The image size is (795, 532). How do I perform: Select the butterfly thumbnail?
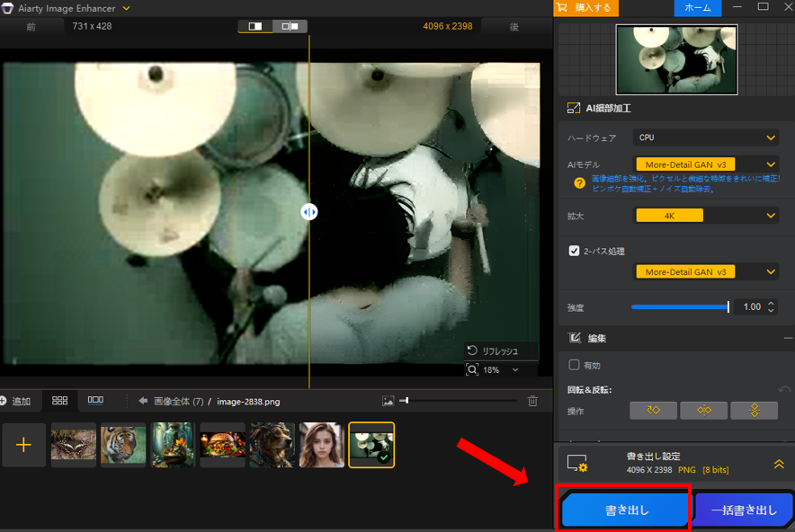tap(74, 445)
